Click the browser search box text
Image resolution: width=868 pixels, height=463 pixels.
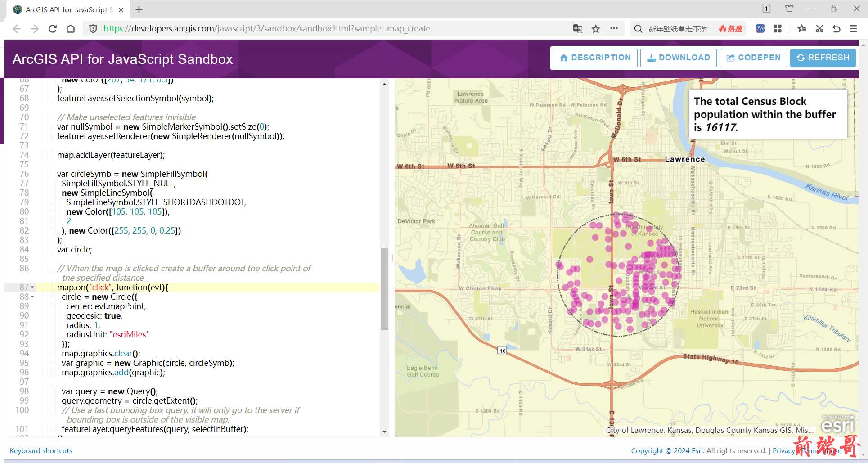677,29
